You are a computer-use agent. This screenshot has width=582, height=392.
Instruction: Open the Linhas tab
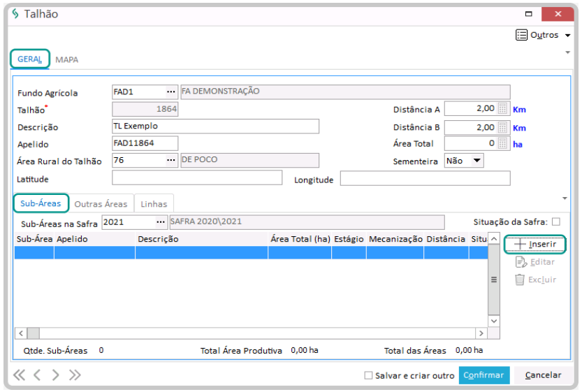pos(154,204)
